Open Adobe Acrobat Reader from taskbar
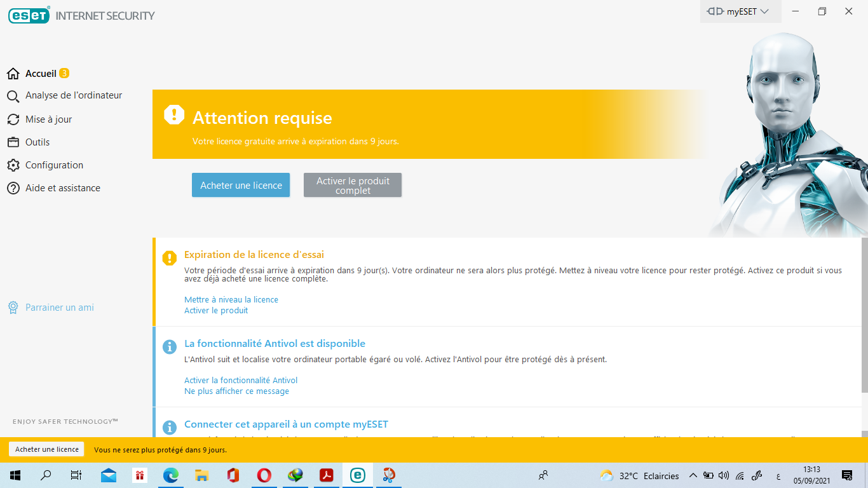This screenshot has height=488, width=868. point(327,475)
